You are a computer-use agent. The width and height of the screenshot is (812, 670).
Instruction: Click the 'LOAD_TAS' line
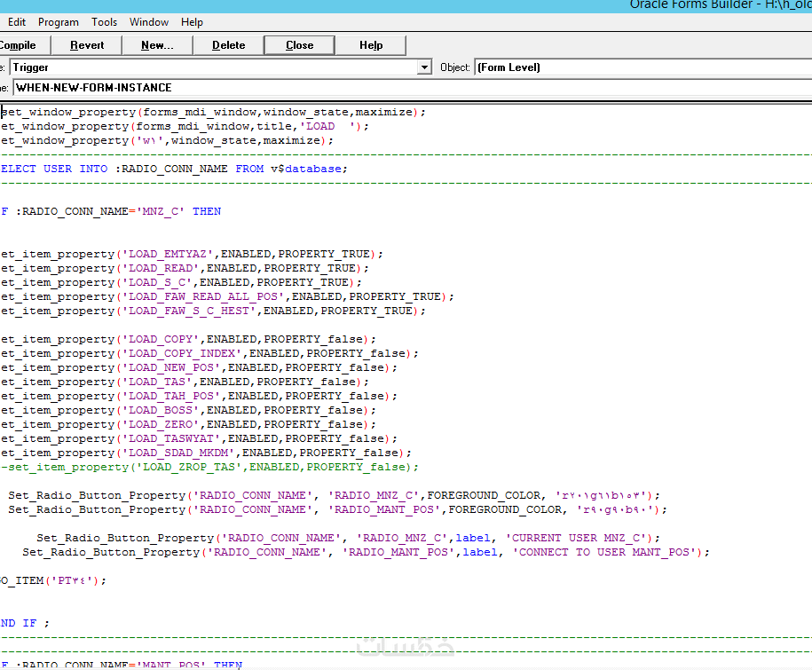point(185,382)
